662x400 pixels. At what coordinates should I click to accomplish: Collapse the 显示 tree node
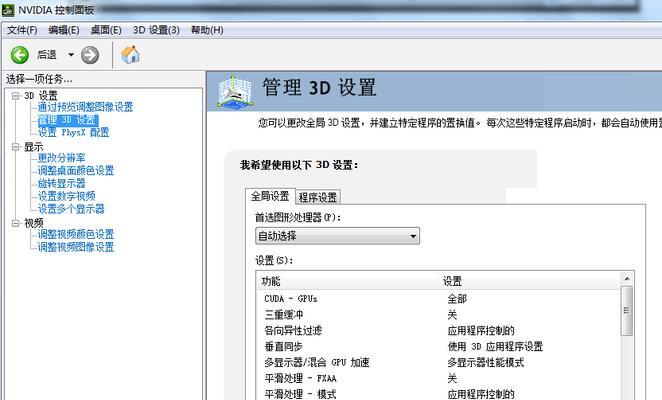[16, 147]
